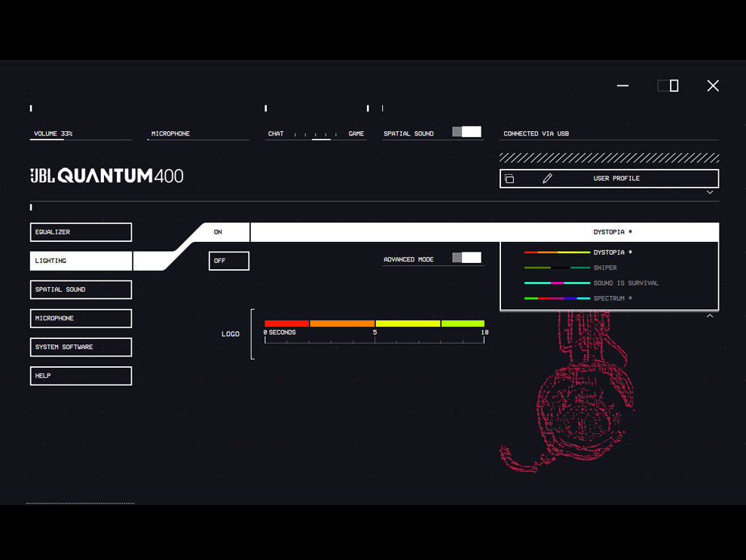The width and height of the screenshot is (746, 560).
Task: Click the Connected via USB status text
Action: coord(537,133)
